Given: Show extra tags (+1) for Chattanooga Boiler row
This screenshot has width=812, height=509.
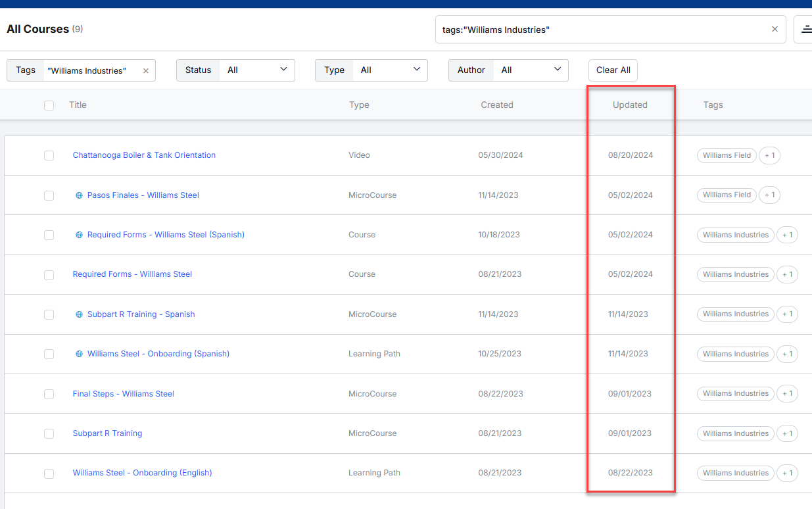Looking at the screenshot, I should (769, 155).
